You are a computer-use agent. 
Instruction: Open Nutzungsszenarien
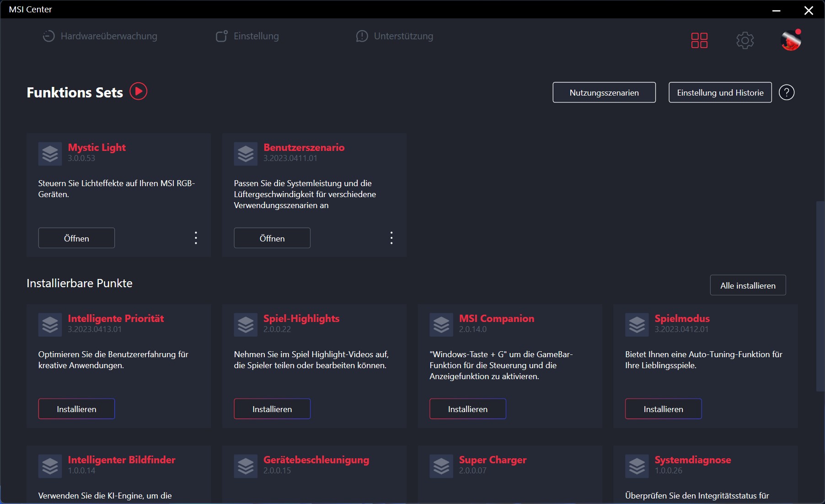point(604,92)
